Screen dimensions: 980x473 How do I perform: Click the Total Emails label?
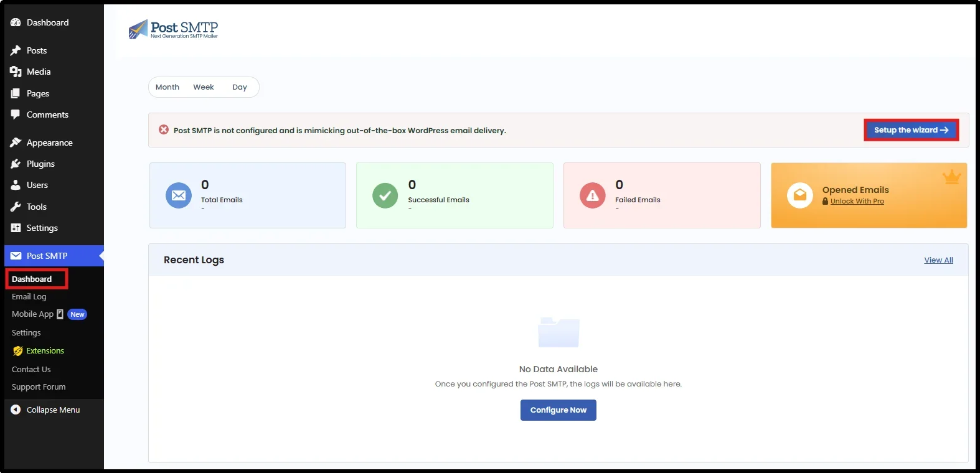(x=222, y=200)
